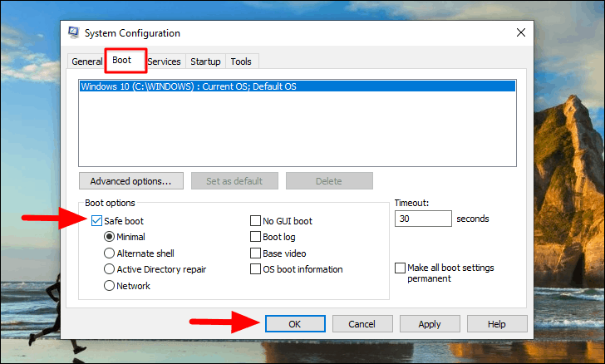The image size is (605, 364).
Task: Select Active Directory repair option
Action: pyautogui.click(x=109, y=269)
